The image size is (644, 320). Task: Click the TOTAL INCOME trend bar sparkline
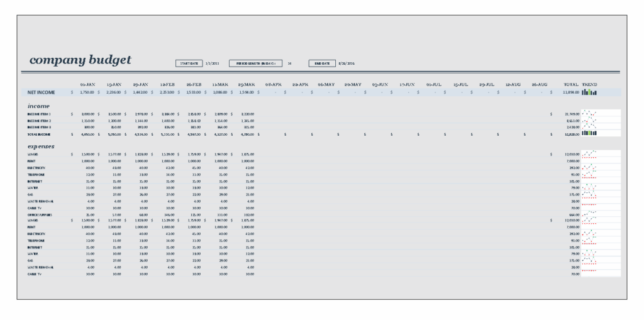(x=589, y=133)
